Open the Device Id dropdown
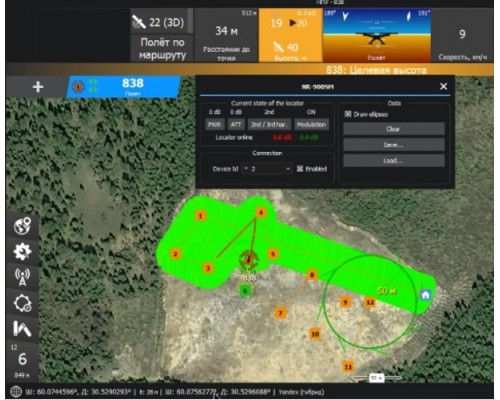 tap(267, 169)
